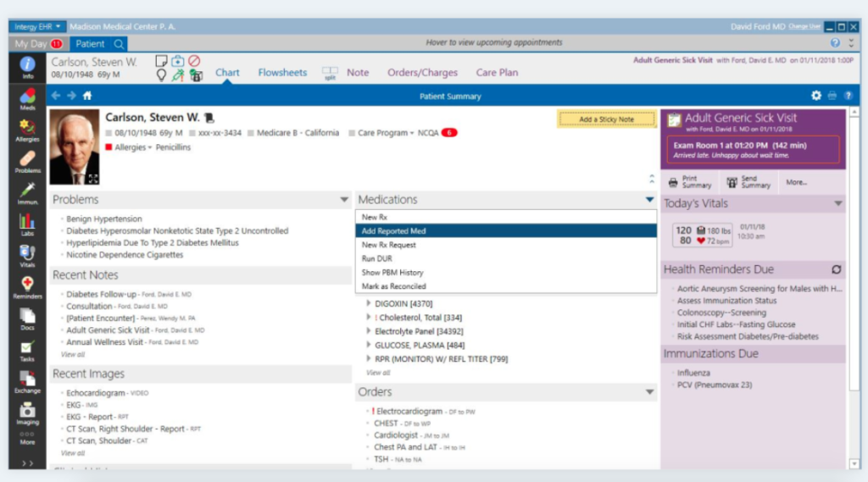Click the blue help icon below Change User
The height and width of the screenshot is (482, 868).
point(835,42)
